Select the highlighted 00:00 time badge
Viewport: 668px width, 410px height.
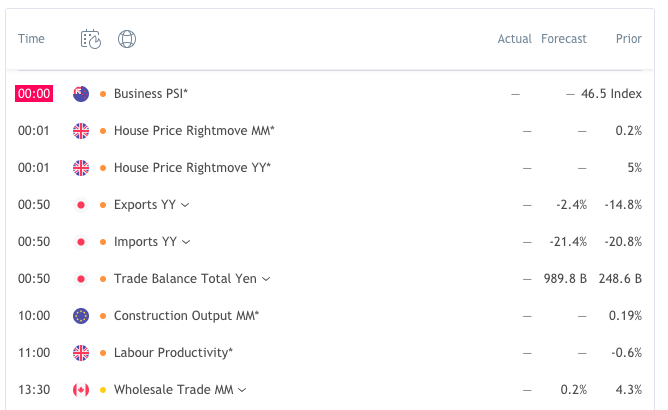point(34,94)
